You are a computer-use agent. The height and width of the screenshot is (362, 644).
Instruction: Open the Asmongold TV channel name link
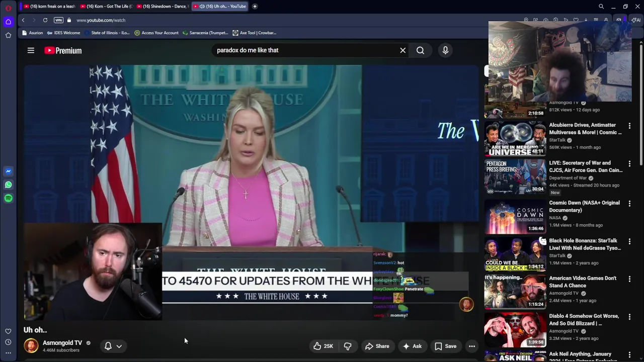click(x=62, y=343)
